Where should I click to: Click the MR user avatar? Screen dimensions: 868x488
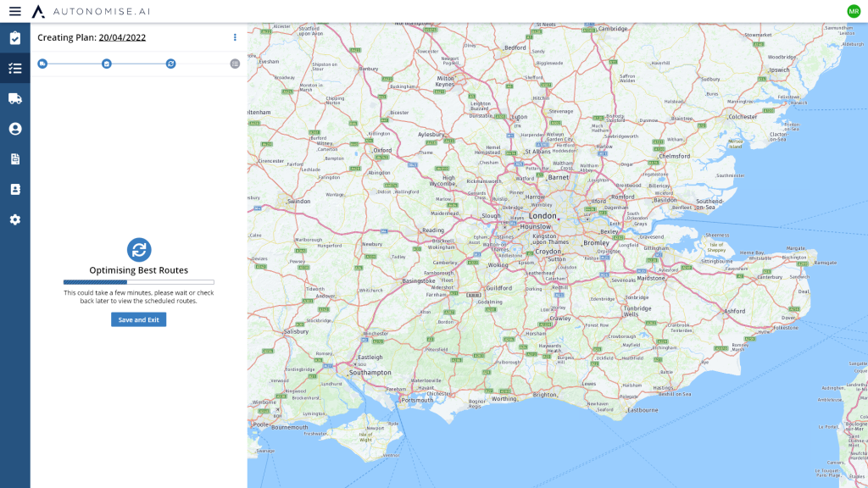[854, 11]
